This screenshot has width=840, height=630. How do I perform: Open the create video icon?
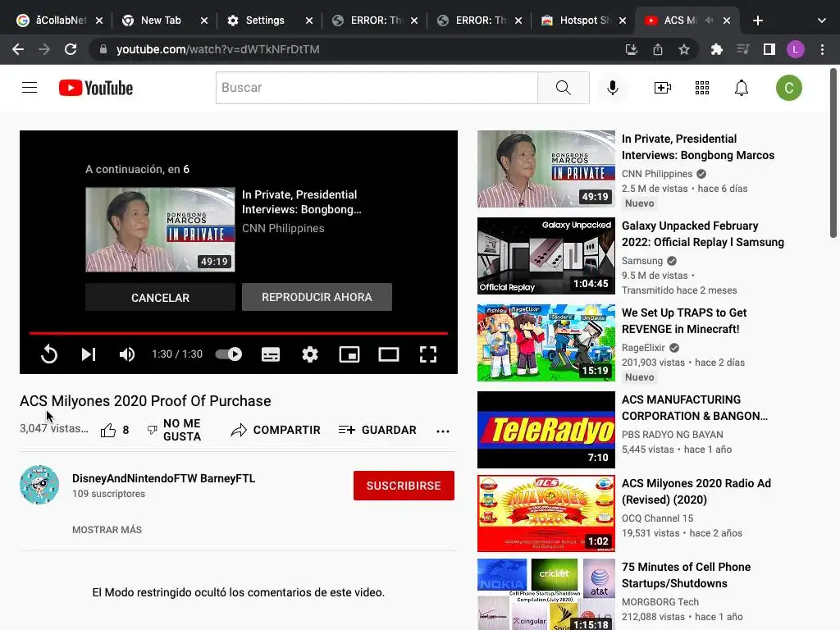coord(663,87)
